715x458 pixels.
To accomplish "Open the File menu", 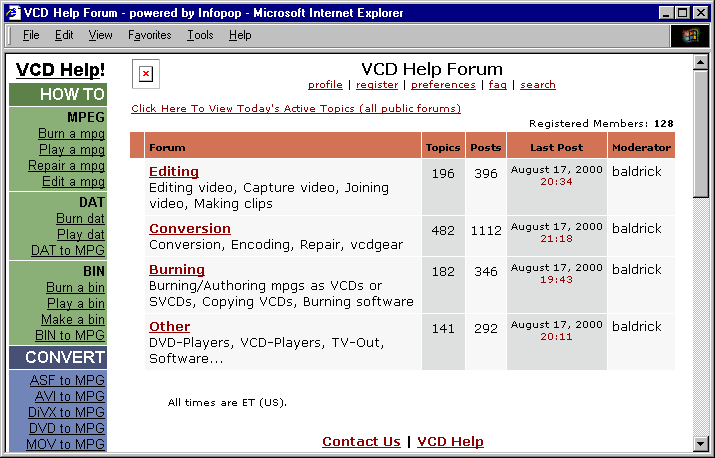I will click(x=31, y=35).
